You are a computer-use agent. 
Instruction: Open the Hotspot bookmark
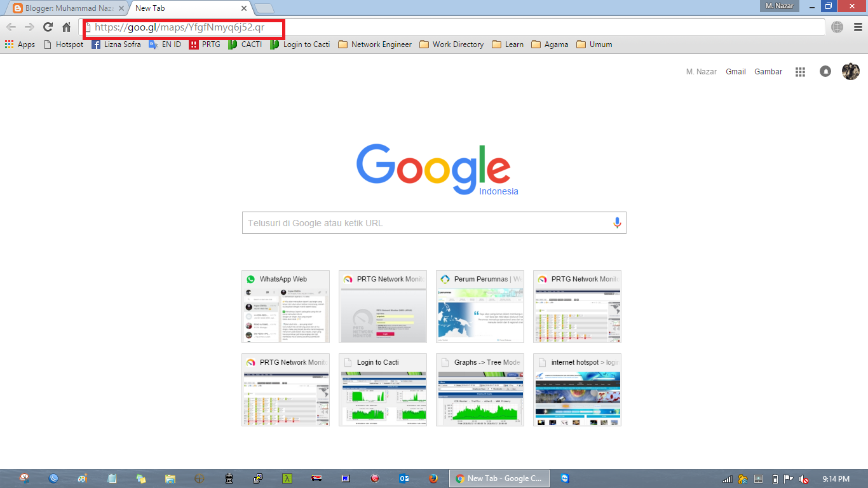tap(64, 44)
